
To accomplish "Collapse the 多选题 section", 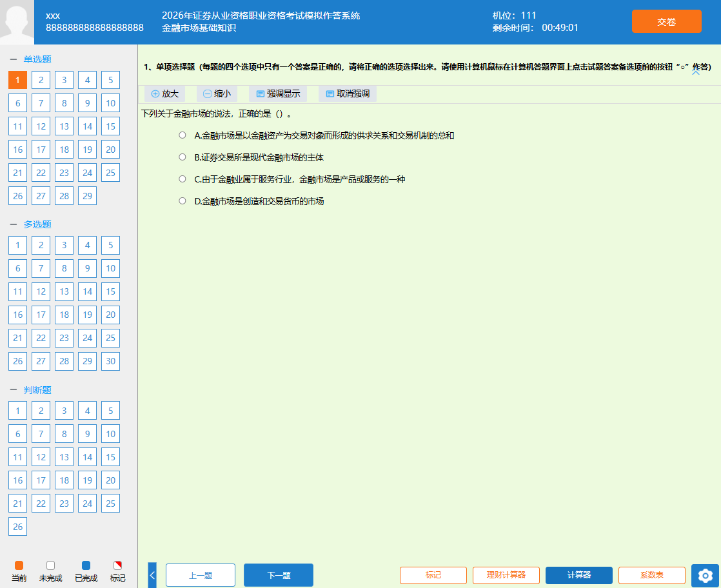I will [x=14, y=224].
